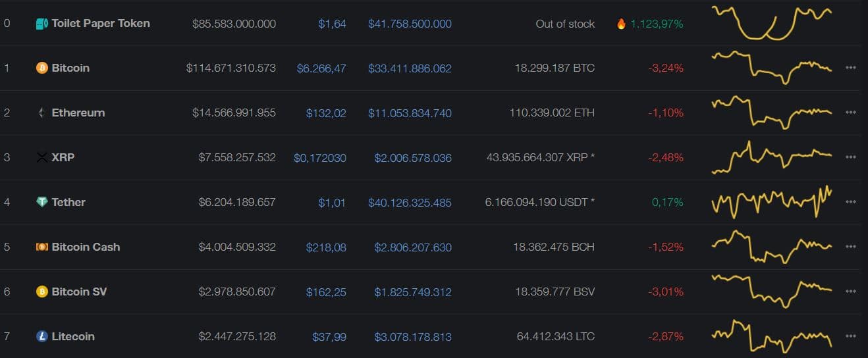Click the Bitcoin Cash logo icon

[42, 247]
